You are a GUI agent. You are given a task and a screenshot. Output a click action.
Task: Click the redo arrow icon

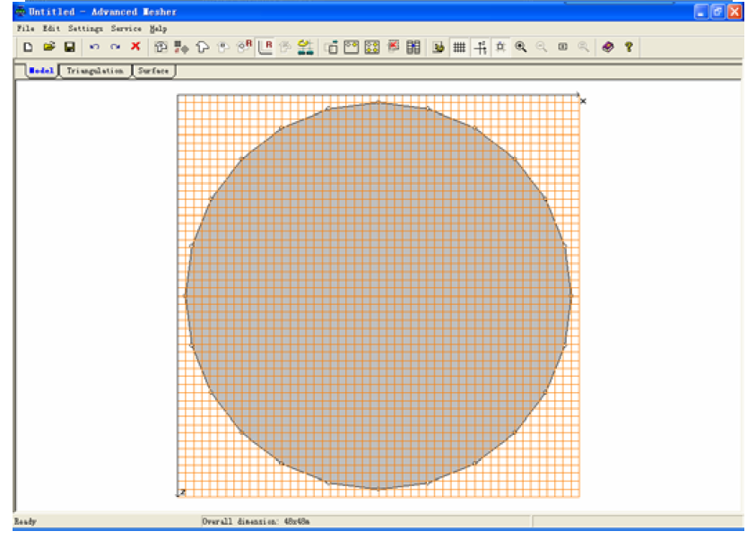coord(115,47)
